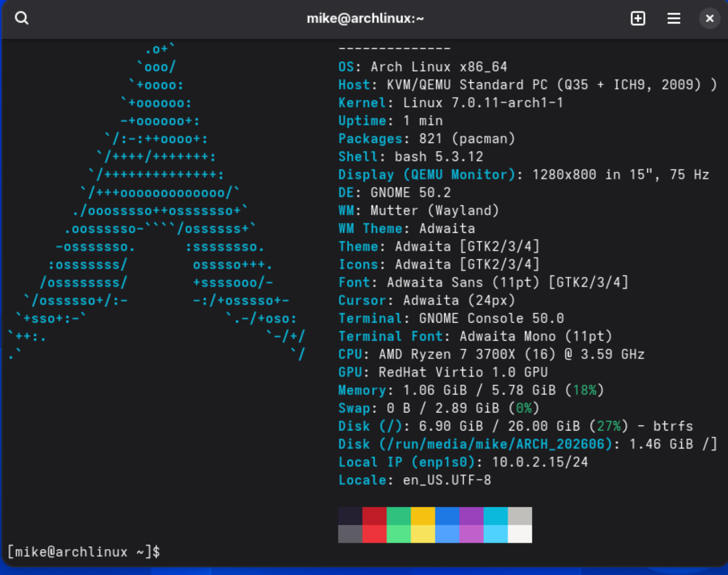Click the "Icons" label
The width and height of the screenshot is (728, 575).
pyautogui.click(x=358, y=264)
